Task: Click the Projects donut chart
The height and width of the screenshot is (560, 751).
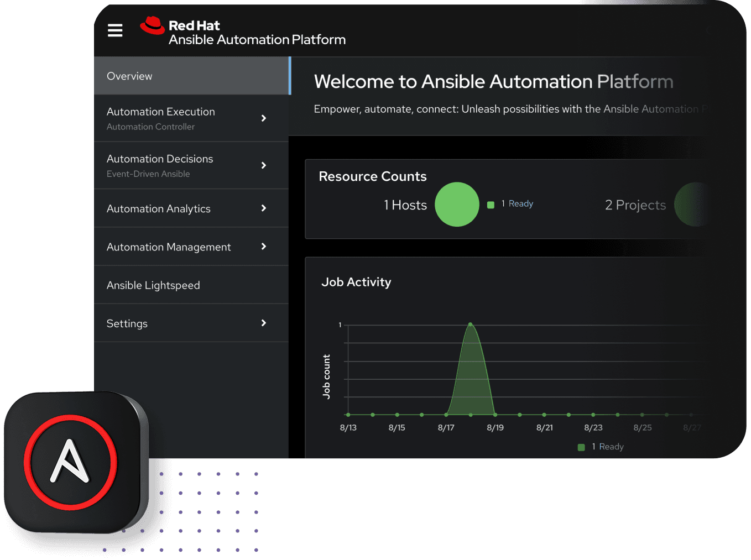Action: click(691, 205)
